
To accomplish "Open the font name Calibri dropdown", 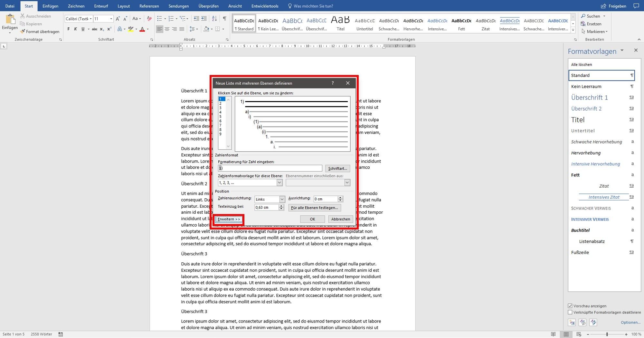I will pyautogui.click(x=90, y=19).
